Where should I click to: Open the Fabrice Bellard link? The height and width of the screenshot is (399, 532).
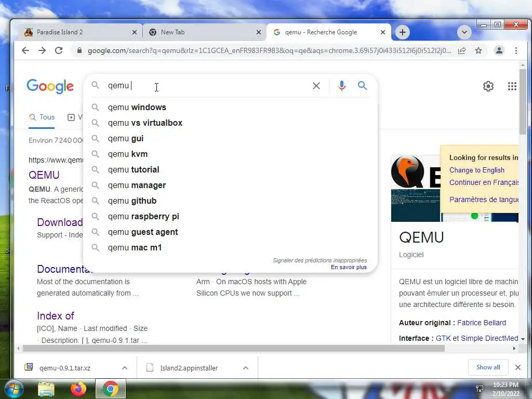(482, 323)
